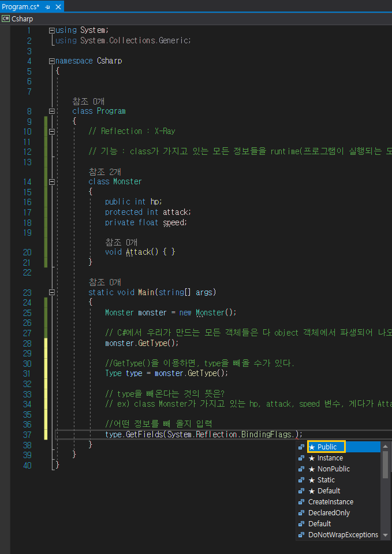Place cursor on 'protected int attack;' line

pyautogui.click(x=148, y=212)
